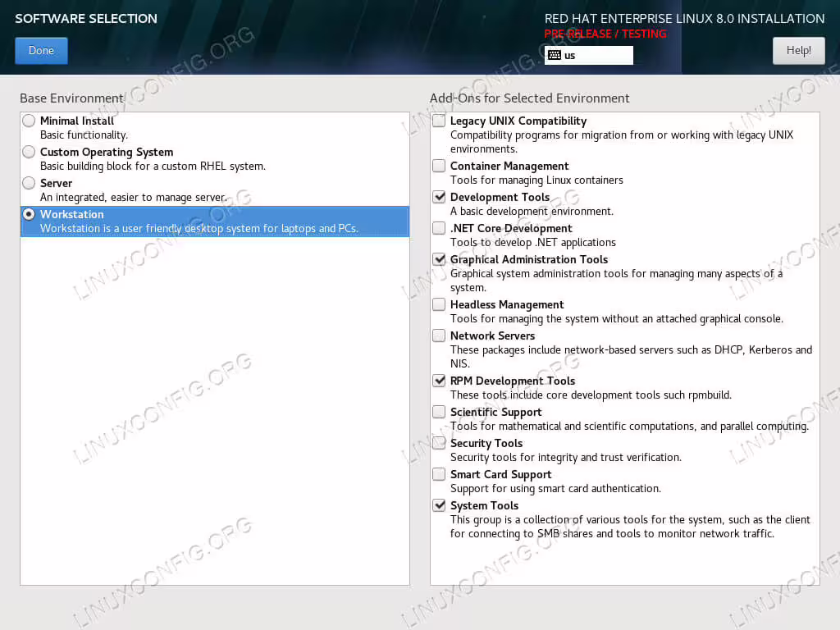This screenshot has height=630, width=840.
Task: Click the Custom Operating System label
Action: pos(107,152)
